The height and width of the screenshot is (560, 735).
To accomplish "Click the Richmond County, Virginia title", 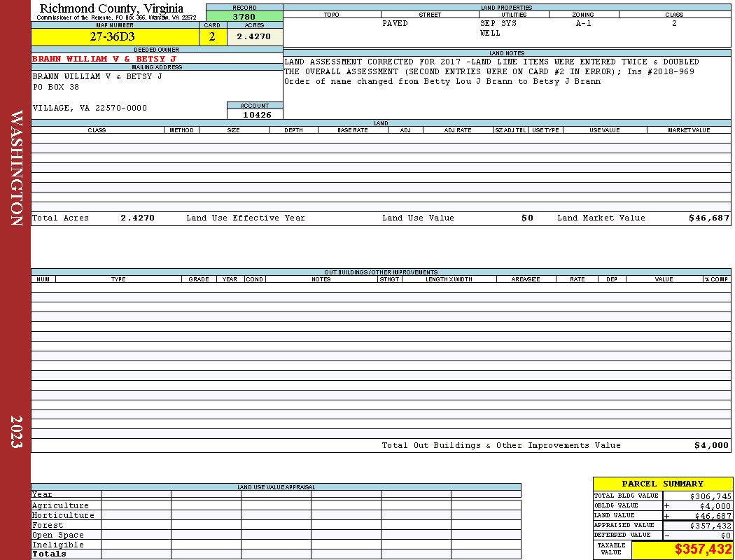I will (111, 8).
